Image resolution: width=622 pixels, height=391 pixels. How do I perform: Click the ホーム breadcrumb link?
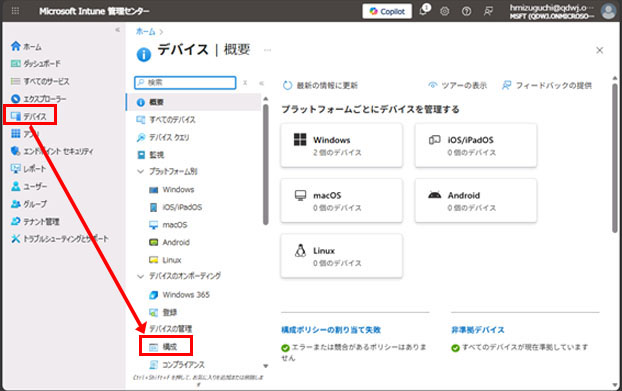tap(146, 31)
